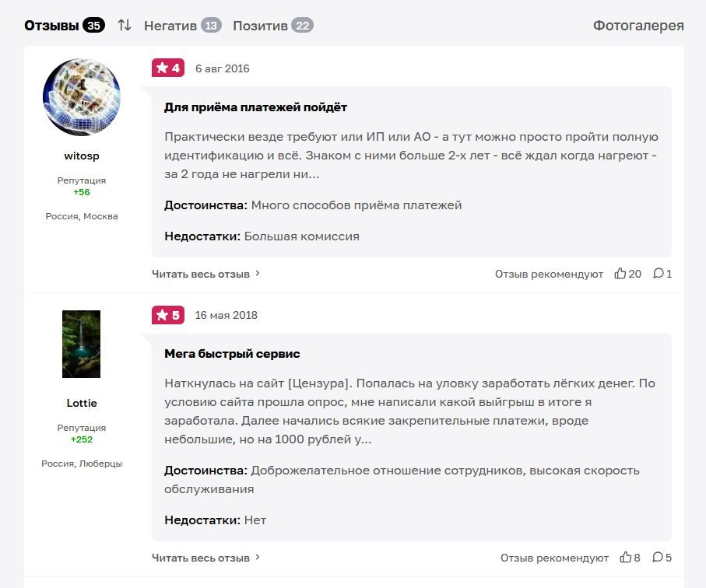This screenshot has width=706, height=588.
Task: Switch to the Негатив tab
Action: coord(182,26)
